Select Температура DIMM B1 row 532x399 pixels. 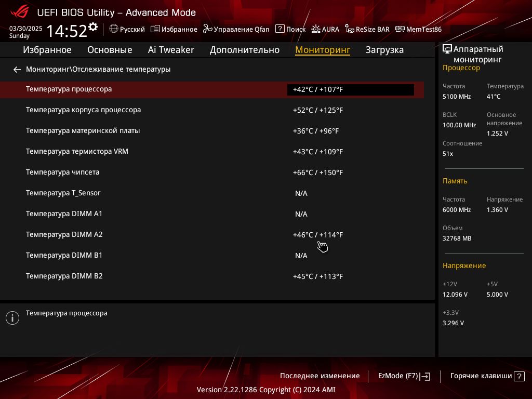pyautogui.click(x=212, y=256)
